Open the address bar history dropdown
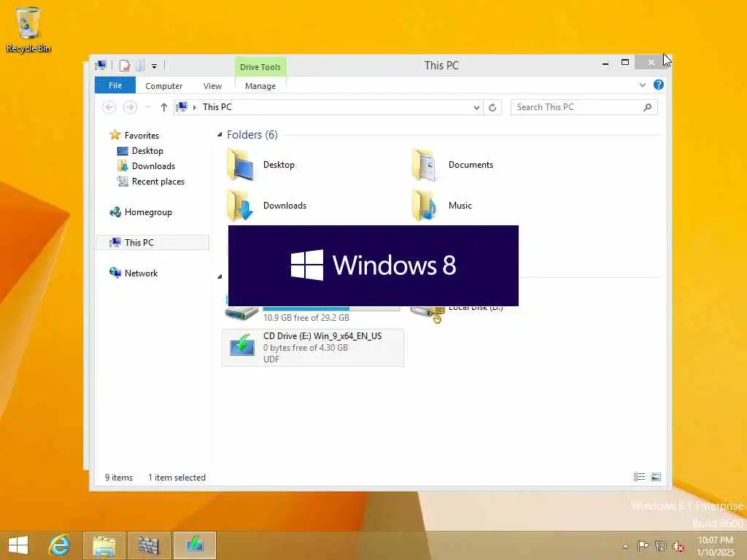 click(x=476, y=108)
